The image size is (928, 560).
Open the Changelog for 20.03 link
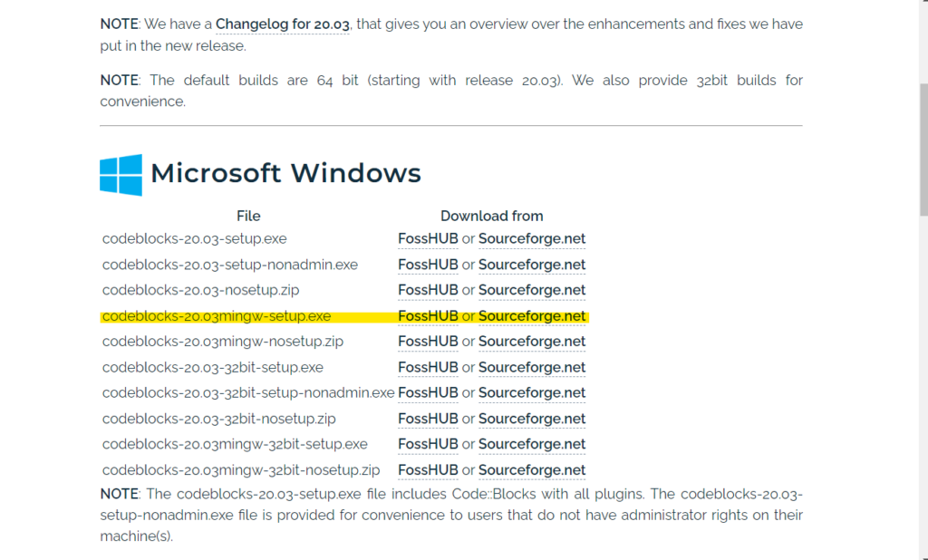pos(282,24)
